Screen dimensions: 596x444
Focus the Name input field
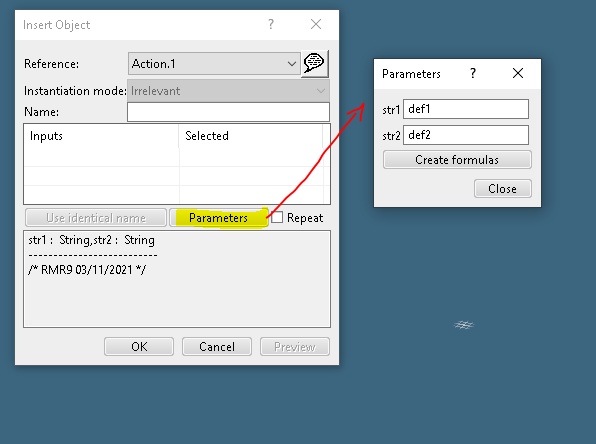(x=228, y=112)
